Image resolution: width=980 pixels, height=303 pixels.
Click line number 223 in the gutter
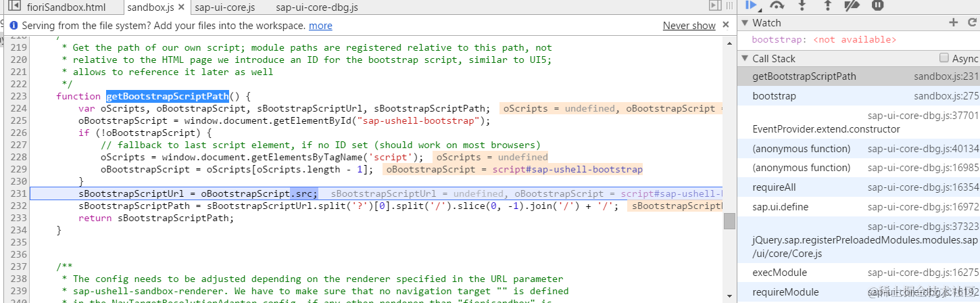19,97
